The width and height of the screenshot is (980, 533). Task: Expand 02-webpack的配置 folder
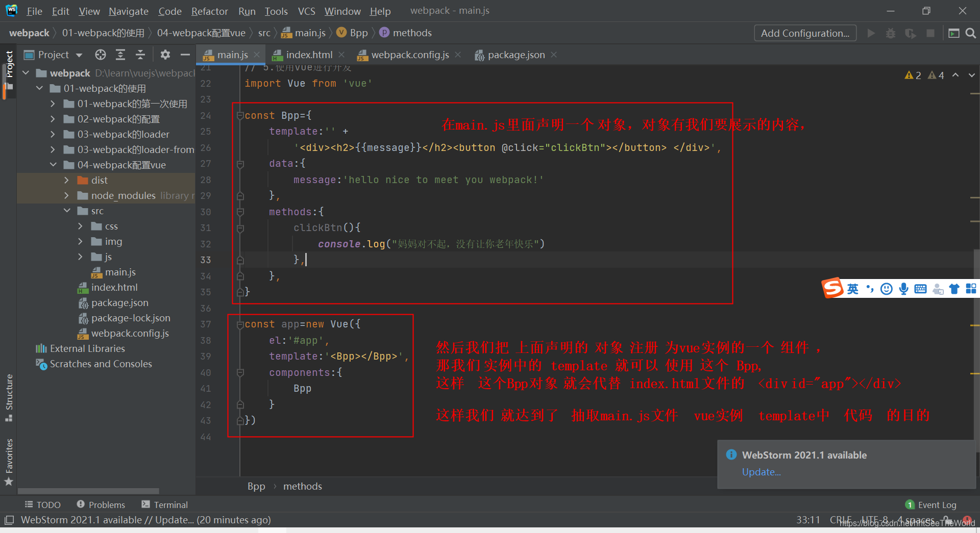tap(53, 119)
